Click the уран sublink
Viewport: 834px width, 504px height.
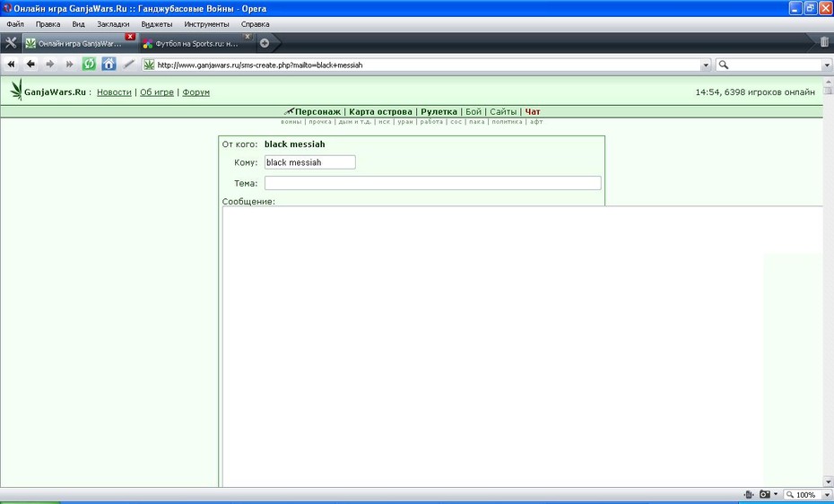click(405, 122)
